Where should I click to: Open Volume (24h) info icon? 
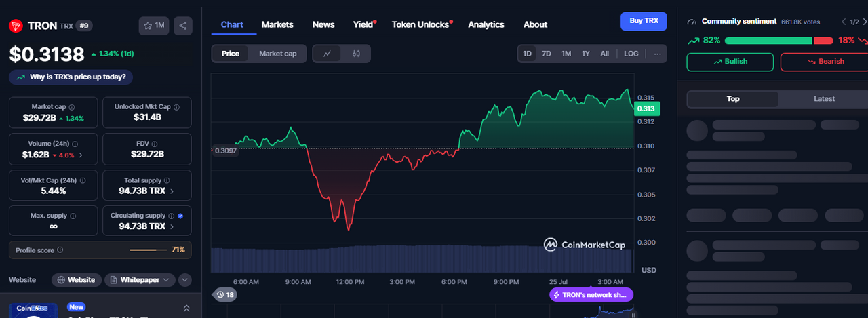pyautogui.click(x=75, y=144)
